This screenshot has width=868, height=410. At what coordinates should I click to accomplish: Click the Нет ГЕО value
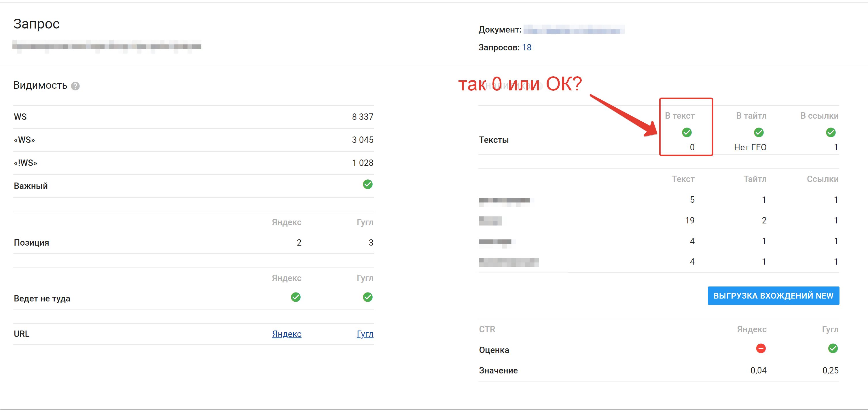pyautogui.click(x=750, y=147)
